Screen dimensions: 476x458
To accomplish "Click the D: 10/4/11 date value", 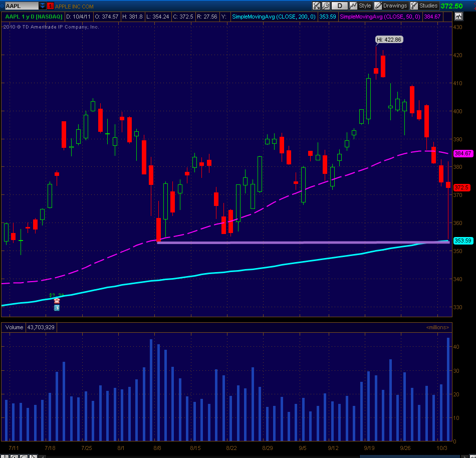I will coord(78,17).
